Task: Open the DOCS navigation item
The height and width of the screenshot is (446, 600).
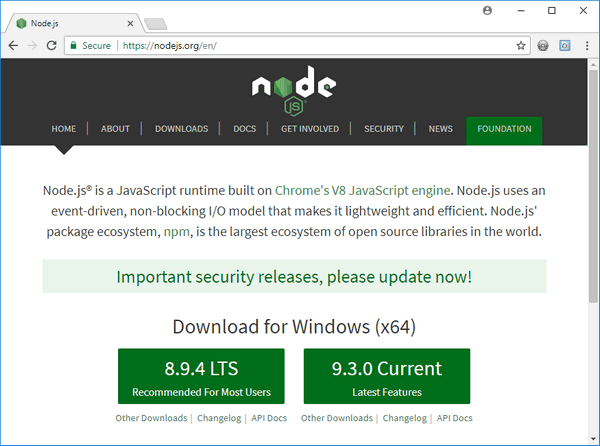Action: coord(245,129)
